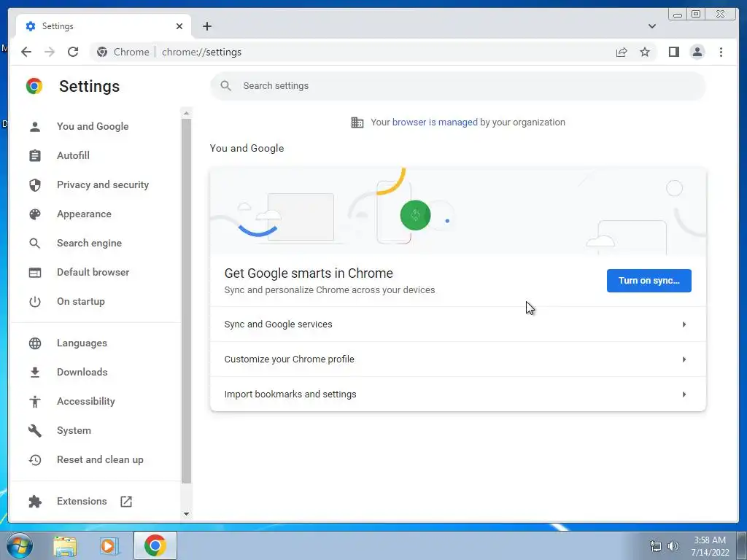This screenshot has height=560, width=747.
Task: Go back using the browser back arrow
Action: pyautogui.click(x=26, y=52)
